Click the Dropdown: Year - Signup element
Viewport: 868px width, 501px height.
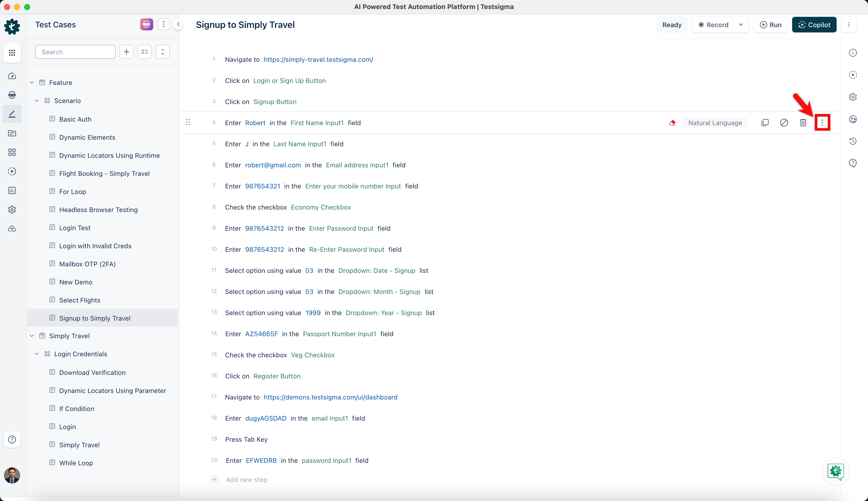384,313
